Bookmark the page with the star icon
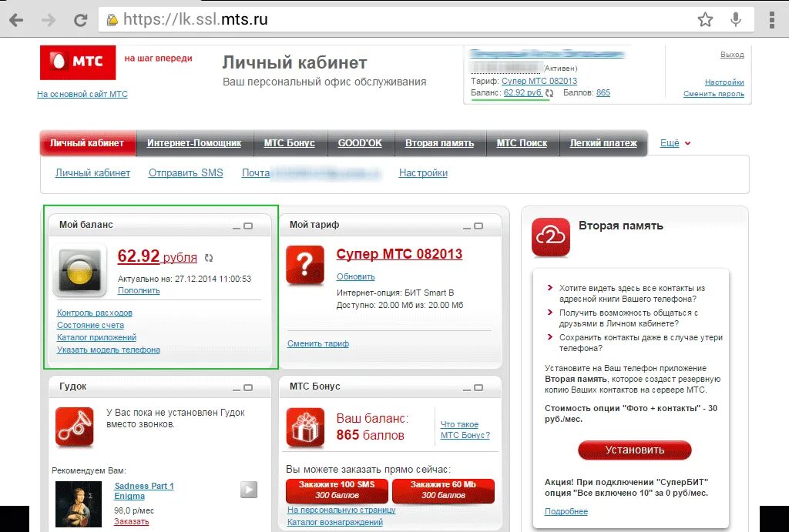This screenshot has width=789, height=532. [705, 19]
